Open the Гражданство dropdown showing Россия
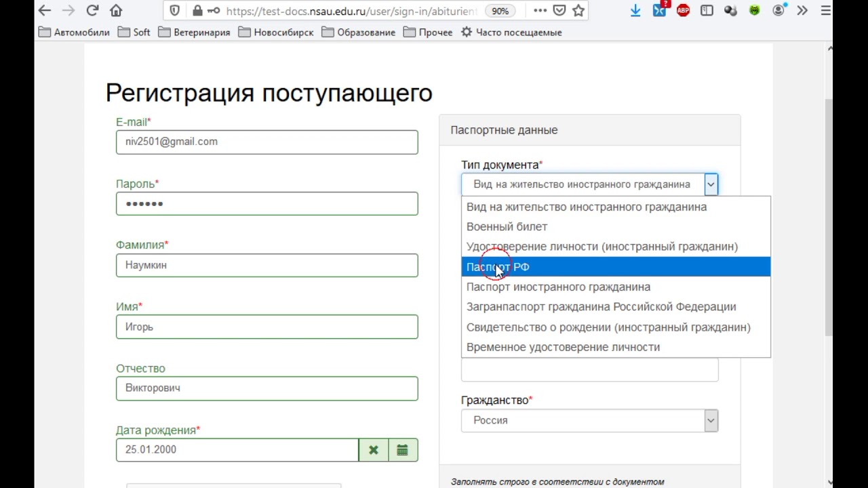The width and height of the screenshot is (868, 488). (589, 420)
